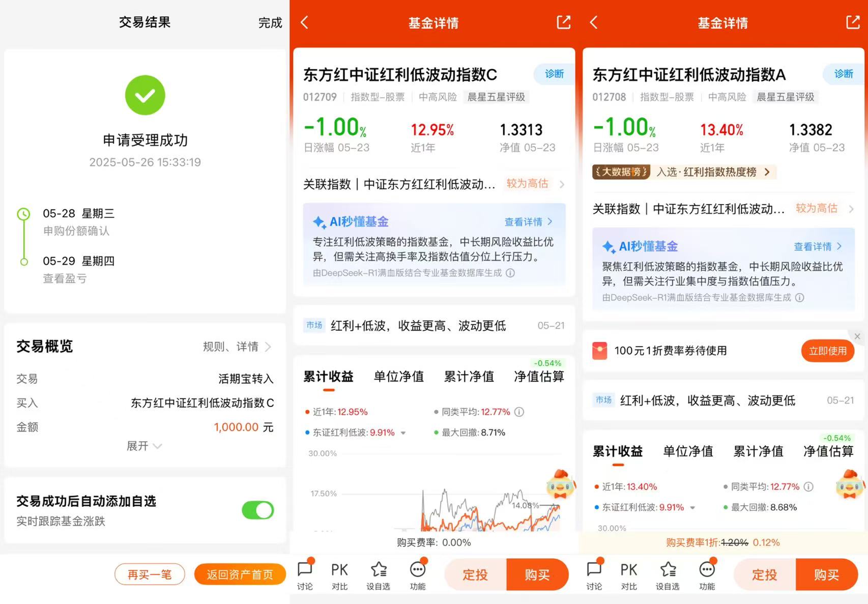Tap 再买一笔 button

tap(150, 574)
